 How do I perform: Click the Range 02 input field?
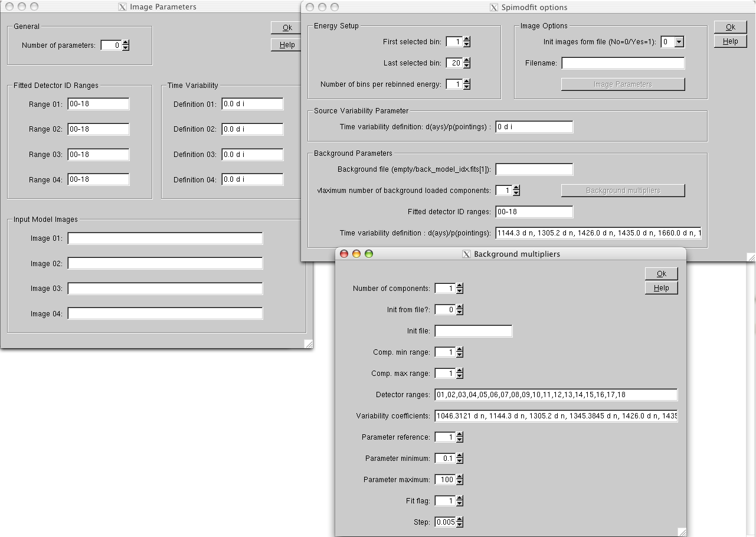(99, 129)
